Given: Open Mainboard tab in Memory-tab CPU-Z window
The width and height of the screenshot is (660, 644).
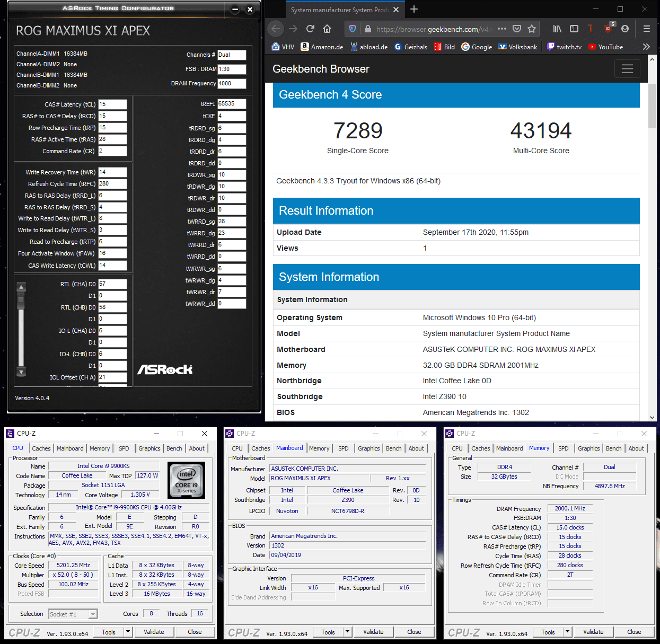Looking at the screenshot, I should click(509, 448).
